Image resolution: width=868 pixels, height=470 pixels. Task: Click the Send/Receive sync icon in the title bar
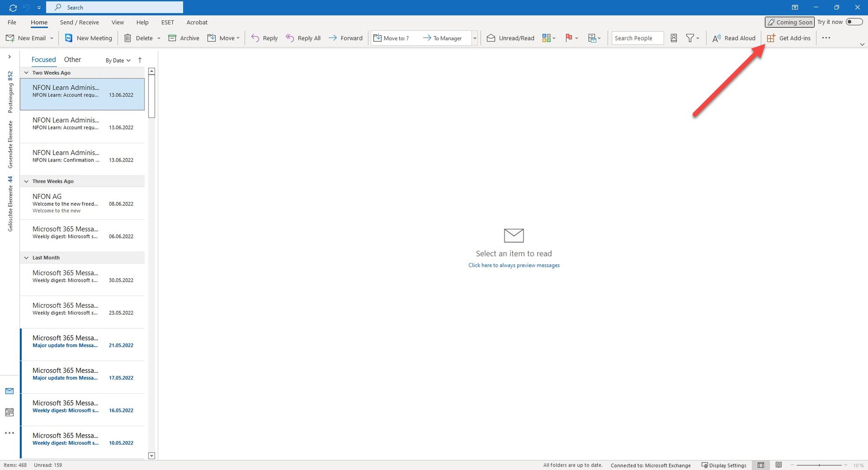point(13,7)
